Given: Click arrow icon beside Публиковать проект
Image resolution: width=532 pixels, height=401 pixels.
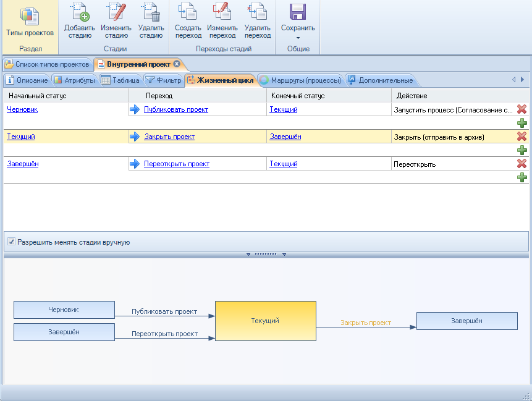Looking at the screenshot, I should coord(135,109).
